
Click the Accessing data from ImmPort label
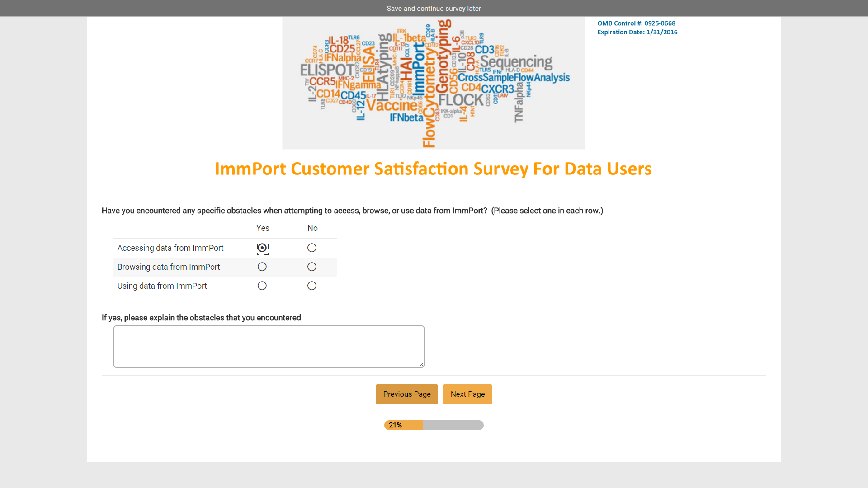[170, 248]
